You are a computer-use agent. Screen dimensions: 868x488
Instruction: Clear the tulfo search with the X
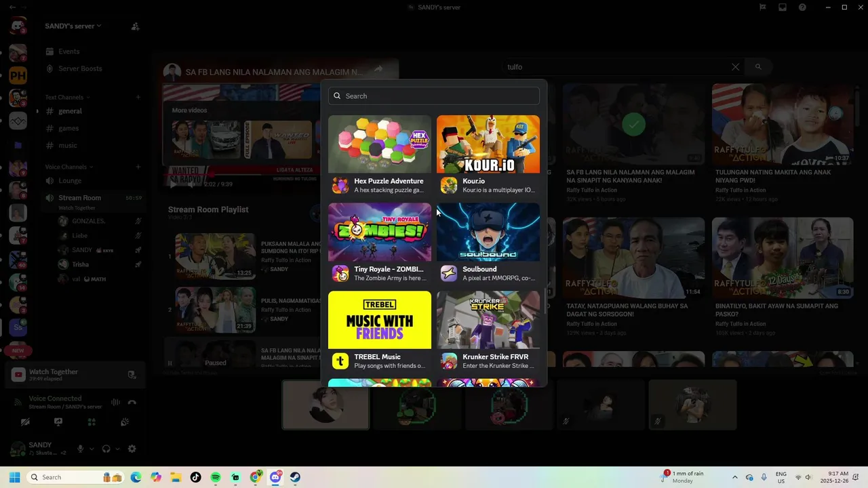[x=735, y=67]
